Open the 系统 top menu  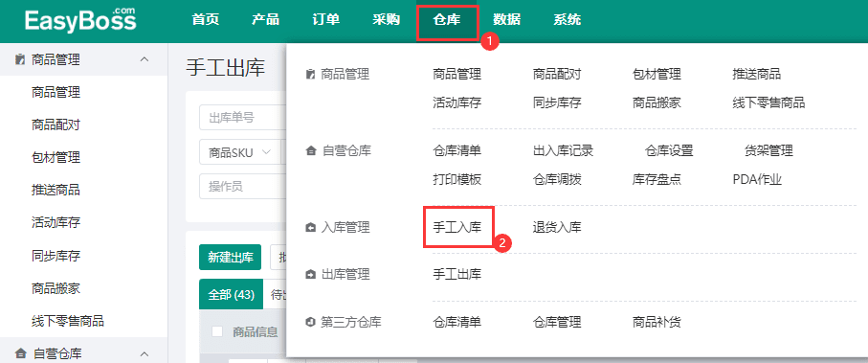[568, 20]
